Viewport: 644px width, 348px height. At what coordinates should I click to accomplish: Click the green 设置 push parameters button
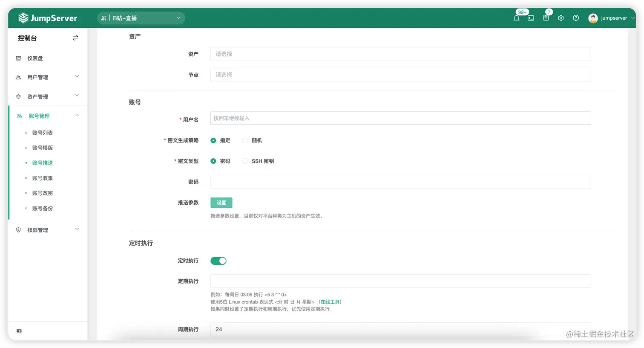coord(221,203)
